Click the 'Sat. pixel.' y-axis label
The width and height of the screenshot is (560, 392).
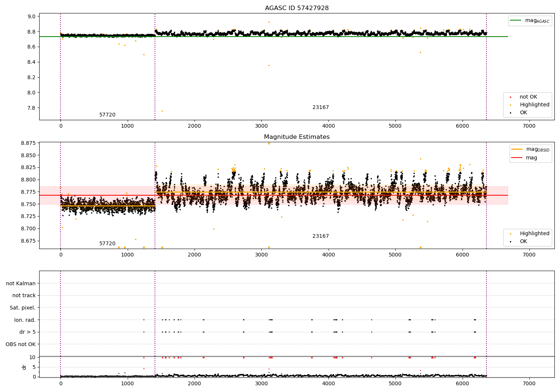[22, 308]
